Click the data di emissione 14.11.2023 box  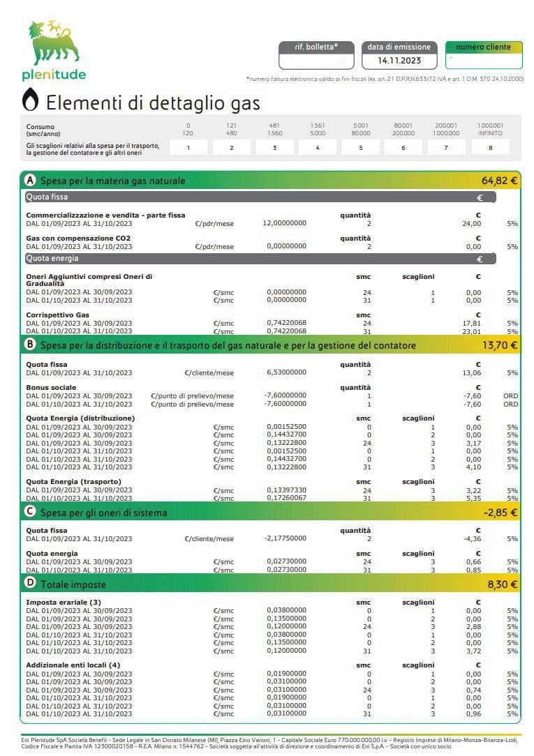click(399, 55)
